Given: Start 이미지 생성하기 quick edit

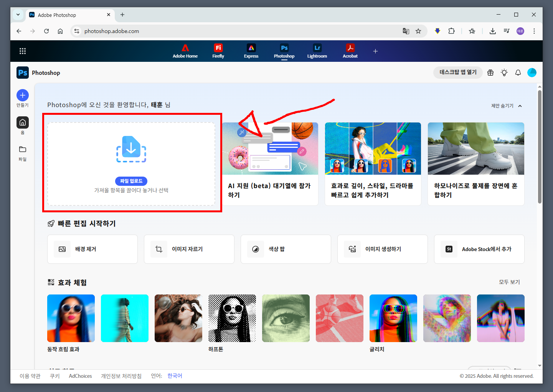Looking at the screenshot, I should pyautogui.click(x=383, y=249).
